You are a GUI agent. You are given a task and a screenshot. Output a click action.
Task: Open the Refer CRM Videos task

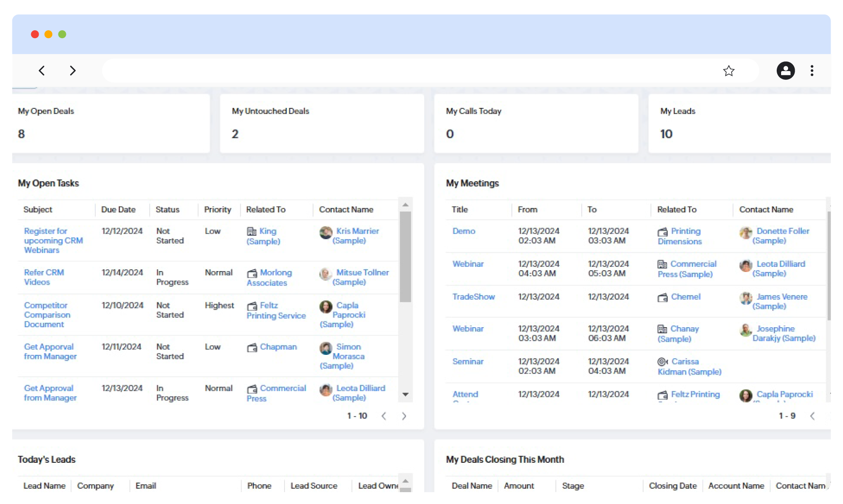pos(43,277)
